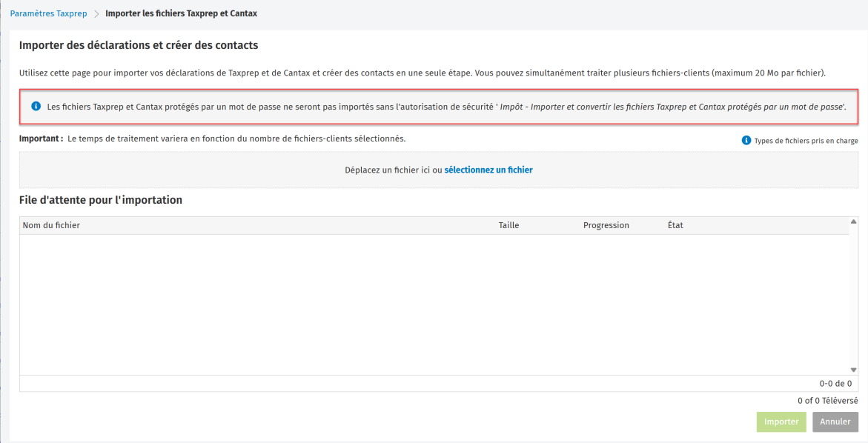The height and width of the screenshot is (443, 868).
Task: Click the import queue vertical scrollbar track
Action: 853,296
